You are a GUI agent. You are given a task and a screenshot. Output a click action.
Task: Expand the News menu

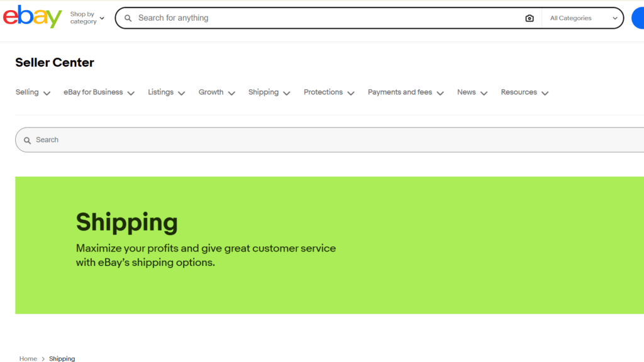[x=472, y=92]
